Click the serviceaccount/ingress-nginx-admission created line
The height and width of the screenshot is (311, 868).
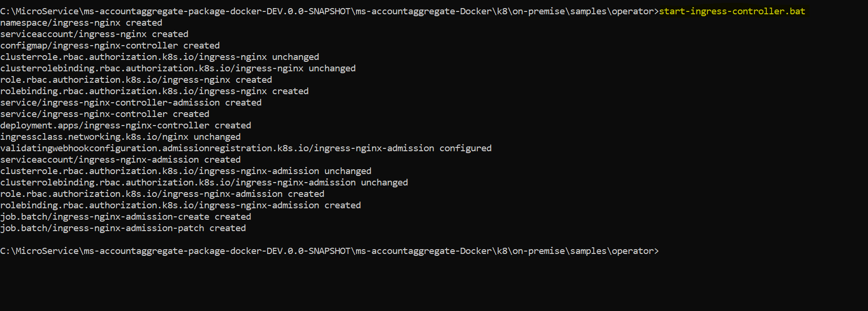point(120,160)
